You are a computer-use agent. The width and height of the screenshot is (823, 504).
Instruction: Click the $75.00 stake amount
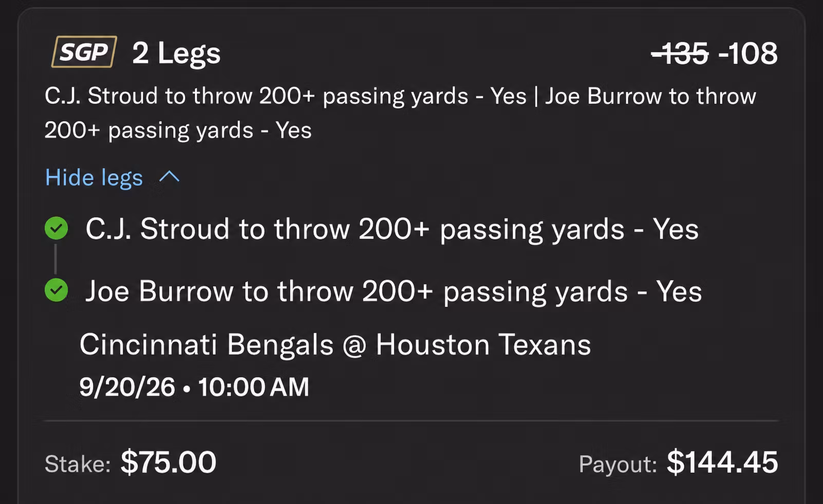[x=169, y=462]
